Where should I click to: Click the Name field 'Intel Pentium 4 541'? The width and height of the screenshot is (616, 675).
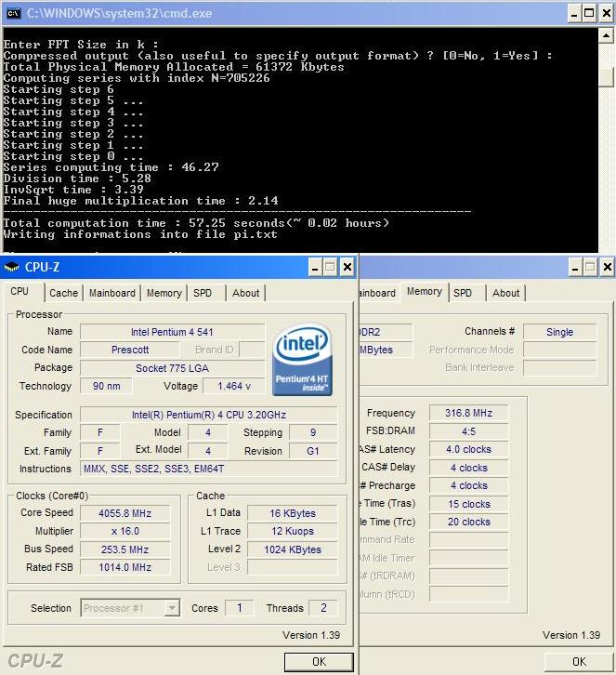pyautogui.click(x=172, y=332)
